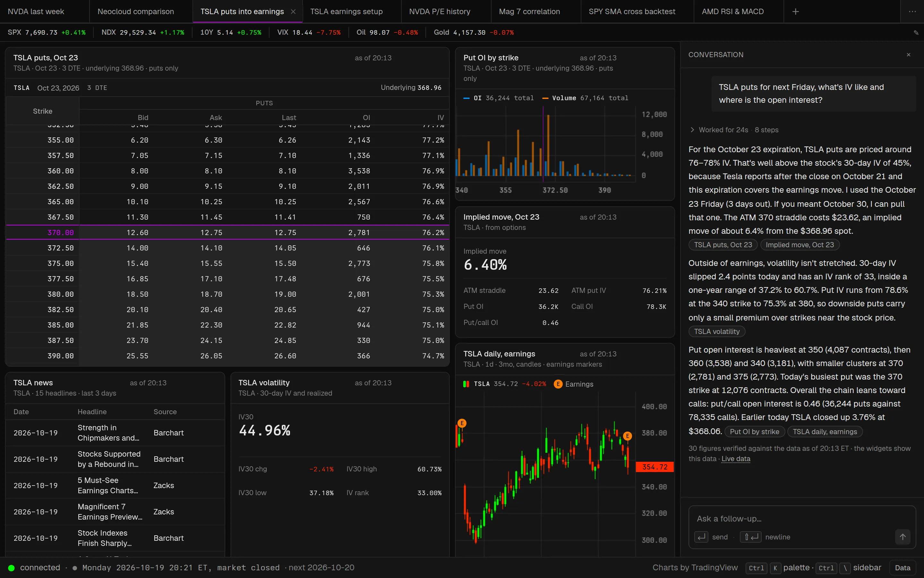
Task: Focus the 'Ask a follow-up' input field
Action: pyautogui.click(x=802, y=519)
